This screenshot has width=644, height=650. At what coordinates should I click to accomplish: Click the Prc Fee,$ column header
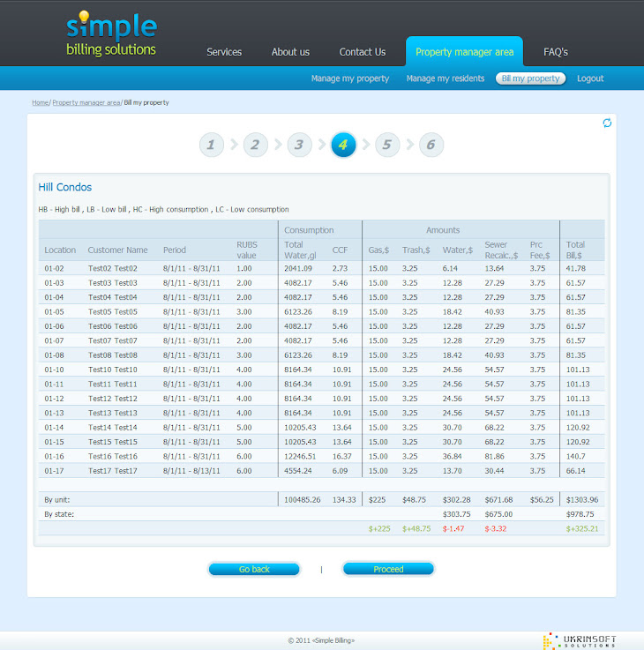coord(540,250)
